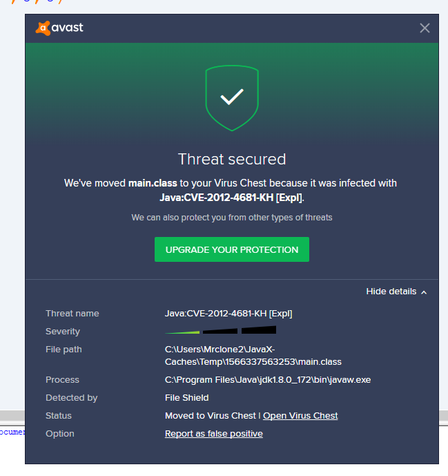Click the Option label in details

60,434
